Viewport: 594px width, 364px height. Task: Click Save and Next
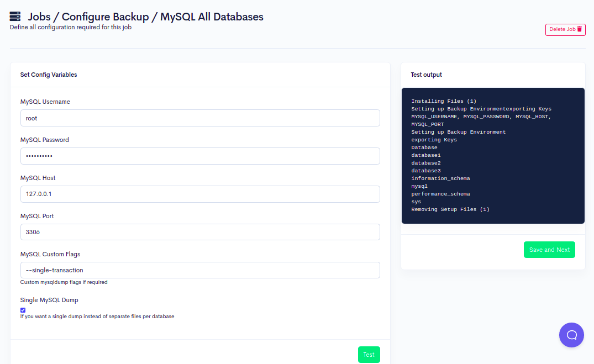coord(549,250)
